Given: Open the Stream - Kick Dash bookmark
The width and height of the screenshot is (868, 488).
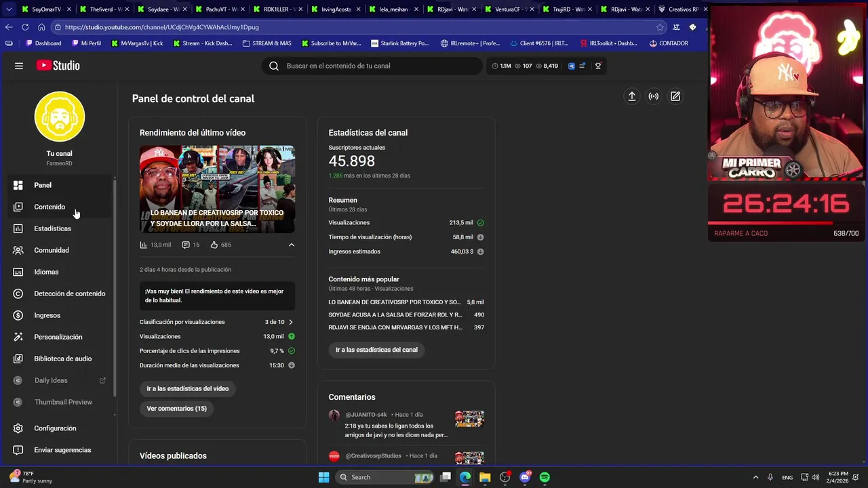Looking at the screenshot, I should pyautogui.click(x=203, y=43).
